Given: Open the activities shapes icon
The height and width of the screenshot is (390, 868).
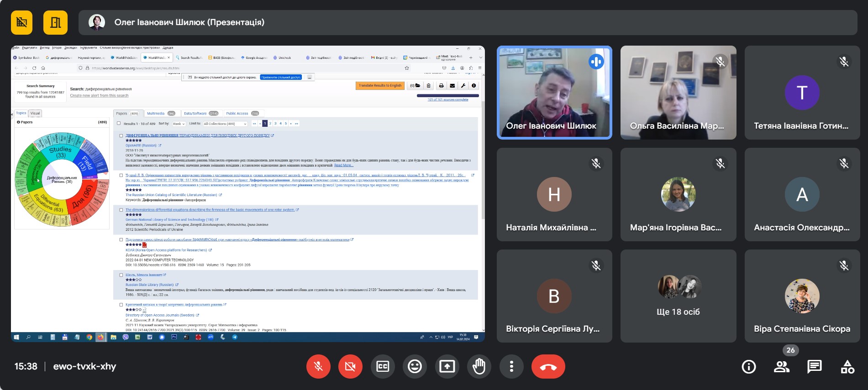Looking at the screenshot, I should 847,366.
